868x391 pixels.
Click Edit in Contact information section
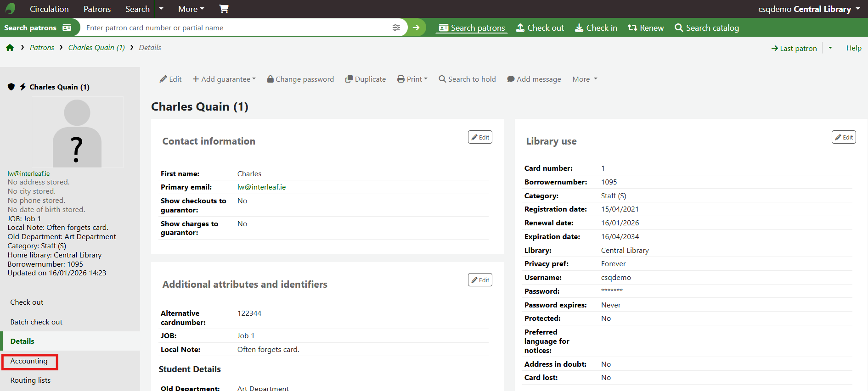[x=480, y=137]
